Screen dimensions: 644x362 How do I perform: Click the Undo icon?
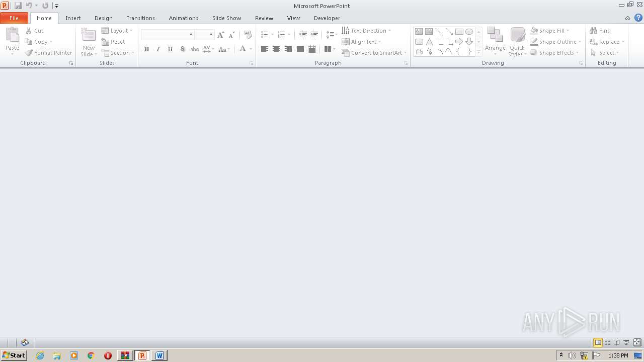(29, 6)
